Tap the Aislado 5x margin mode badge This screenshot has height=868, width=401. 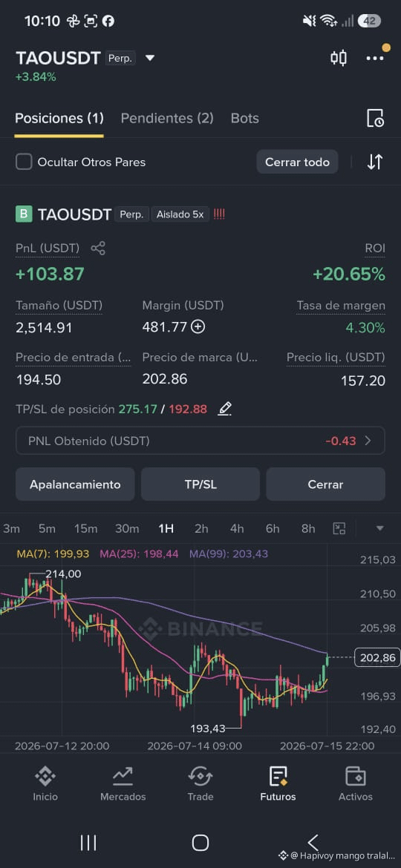pyautogui.click(x=180, y=214)
